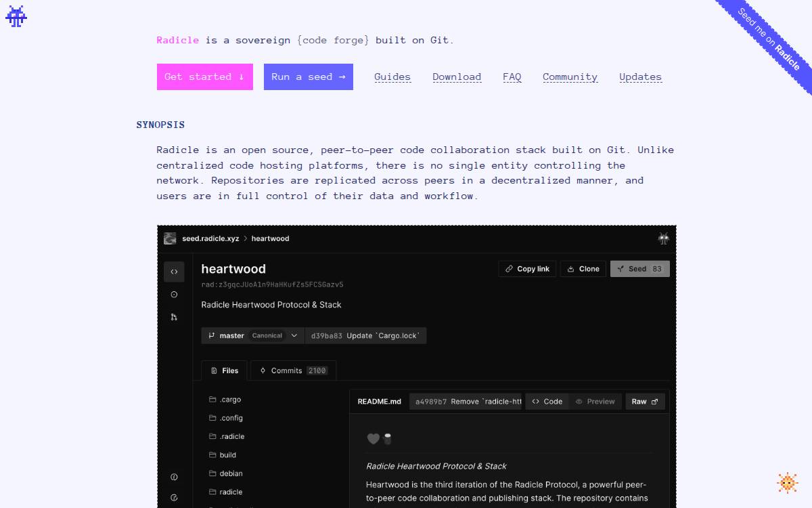Click the README.md file name

pos(379,402)
